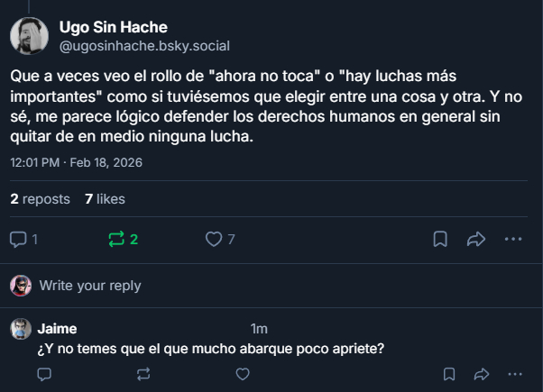This screenshot has width=543, height=392.
Task: View the list of 2 reposts
Action: pyautogui.click(x=40, y=198)
